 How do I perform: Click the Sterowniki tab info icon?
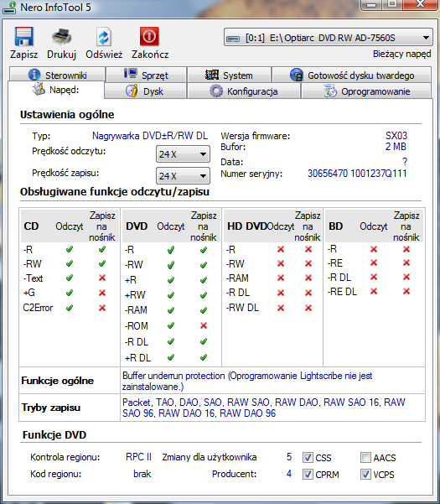coord(34,75)
